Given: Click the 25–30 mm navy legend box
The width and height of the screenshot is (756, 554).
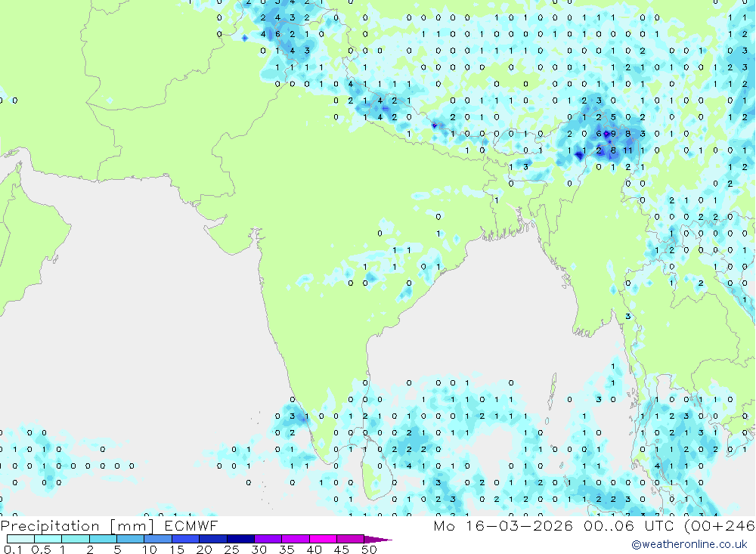Looking at the screenshot, I should (x=240, y=539).
